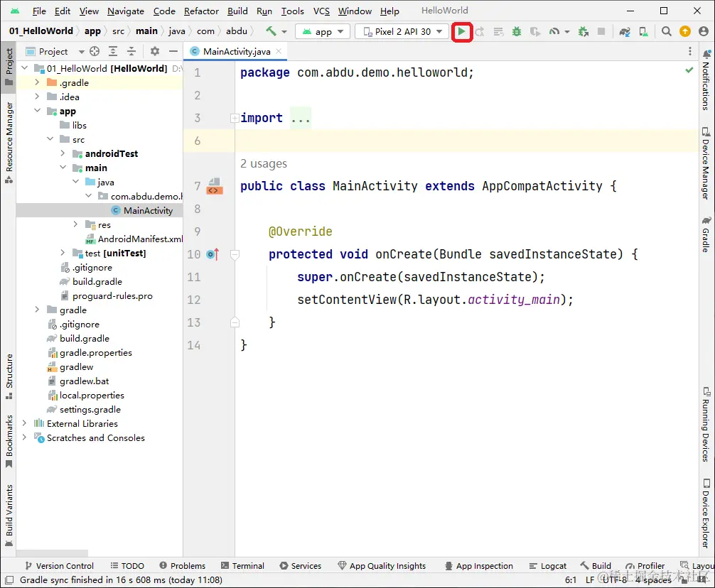Hide the Project panel with minus icon
Image resolution: width=715 pixels, height=588 pixels.
click(173, 51)
